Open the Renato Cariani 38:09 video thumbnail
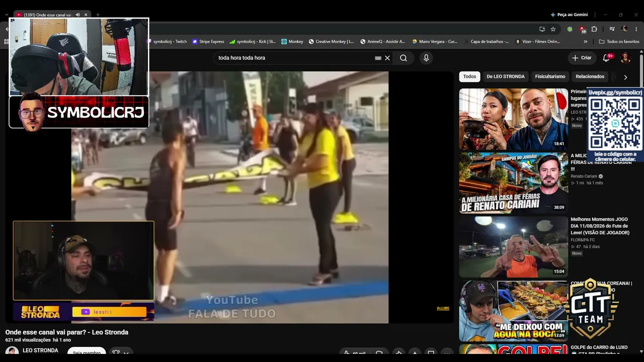Screen dimensions: 644x362 click(513, 183)
